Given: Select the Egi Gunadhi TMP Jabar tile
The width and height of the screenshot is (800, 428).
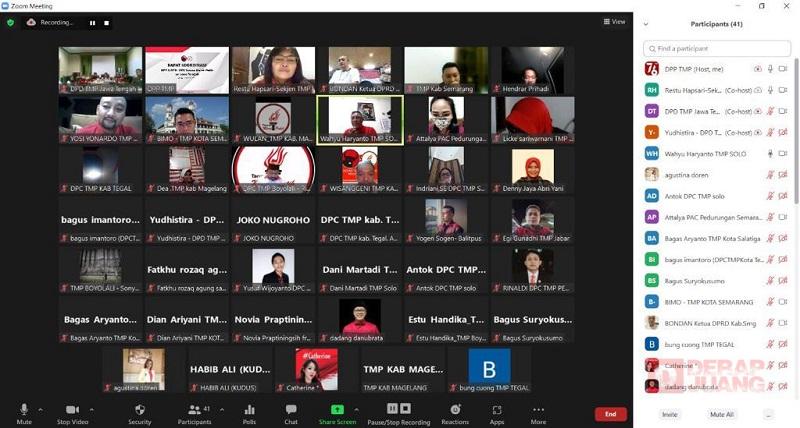Looking at the screenshot, I should pyautogui.click(x=533, y=220).
